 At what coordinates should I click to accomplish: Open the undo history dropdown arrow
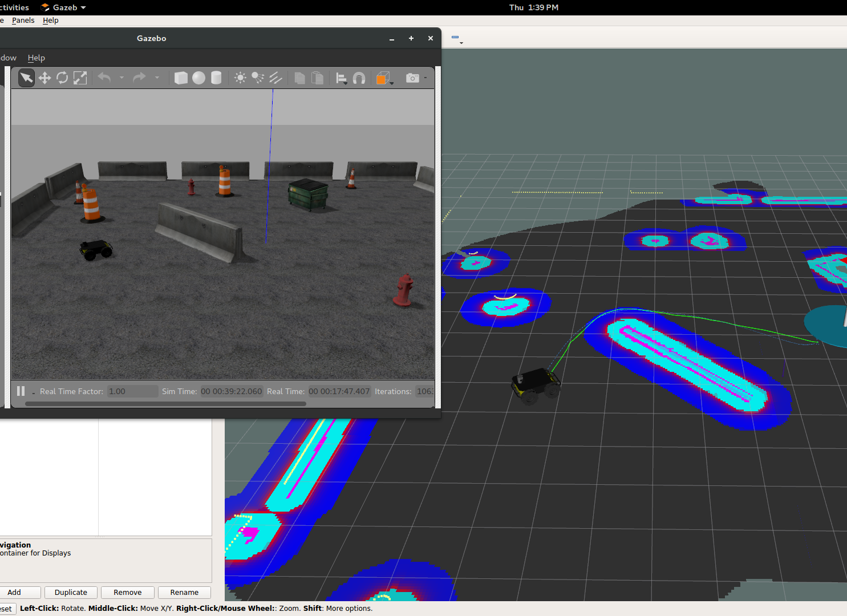pyautogui.click(x=121, y=78)
